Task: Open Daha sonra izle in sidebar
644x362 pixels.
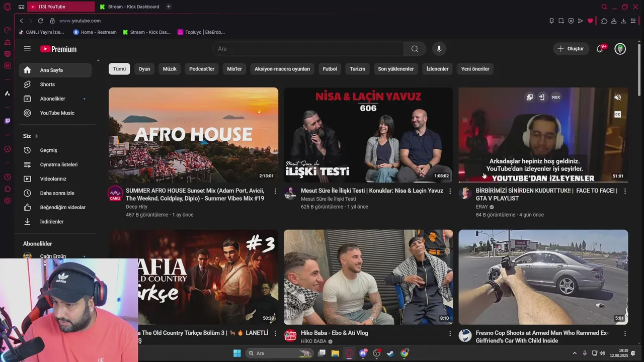Action: pos(55,193)
